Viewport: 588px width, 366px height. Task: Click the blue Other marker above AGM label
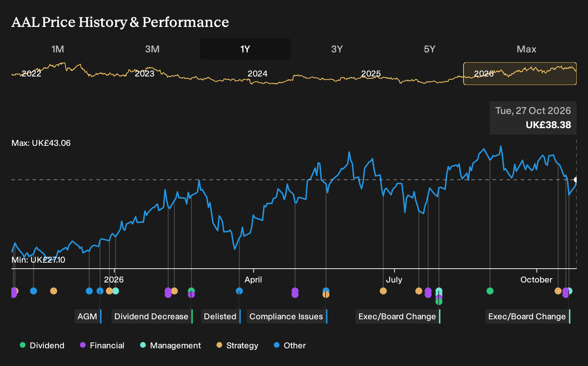click(100, 291)
